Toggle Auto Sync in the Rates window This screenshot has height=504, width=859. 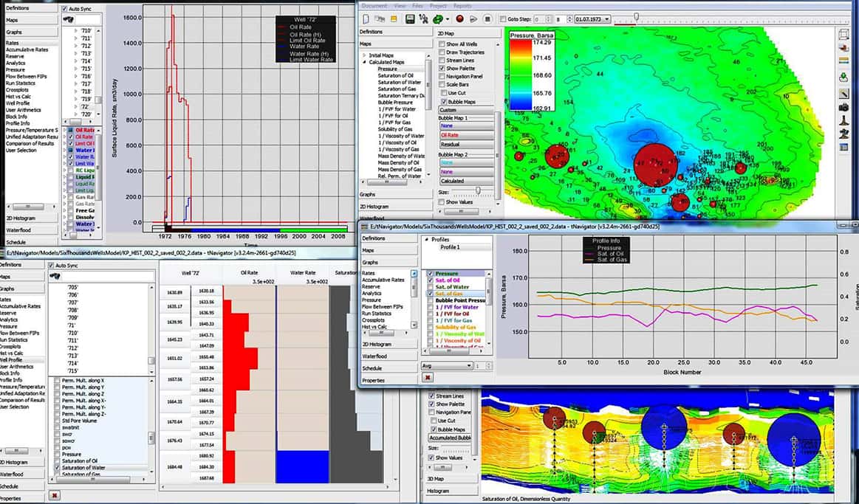coord(65,10)
